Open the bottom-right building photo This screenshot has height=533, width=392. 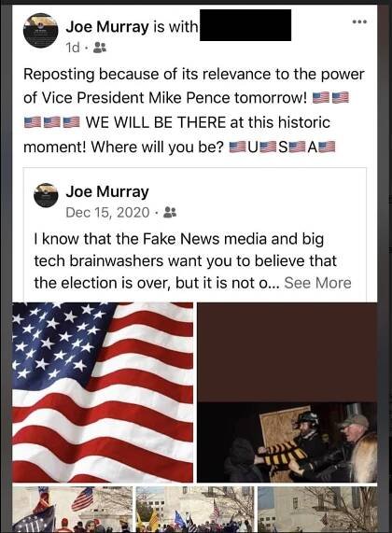(x=317, y=510)
